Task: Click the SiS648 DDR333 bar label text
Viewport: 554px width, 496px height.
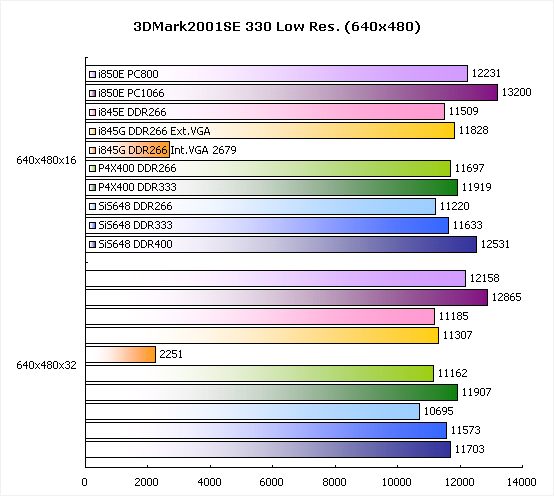Action: [x=135, y=225]
